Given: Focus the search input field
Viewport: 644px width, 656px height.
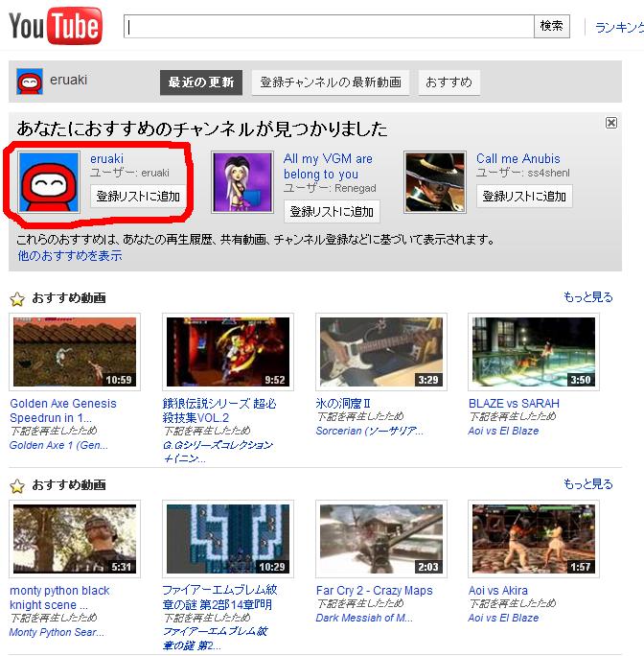Looking at the screenshot, I should 329,27.
